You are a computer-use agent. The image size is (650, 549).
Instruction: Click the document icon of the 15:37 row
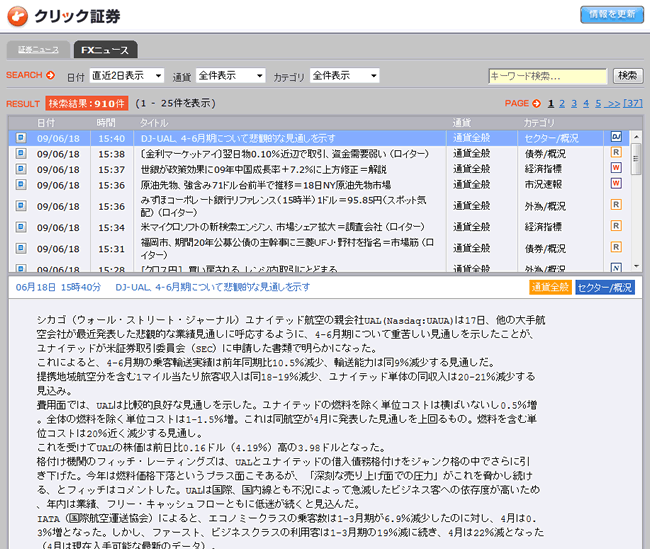(x=21, y=169)
